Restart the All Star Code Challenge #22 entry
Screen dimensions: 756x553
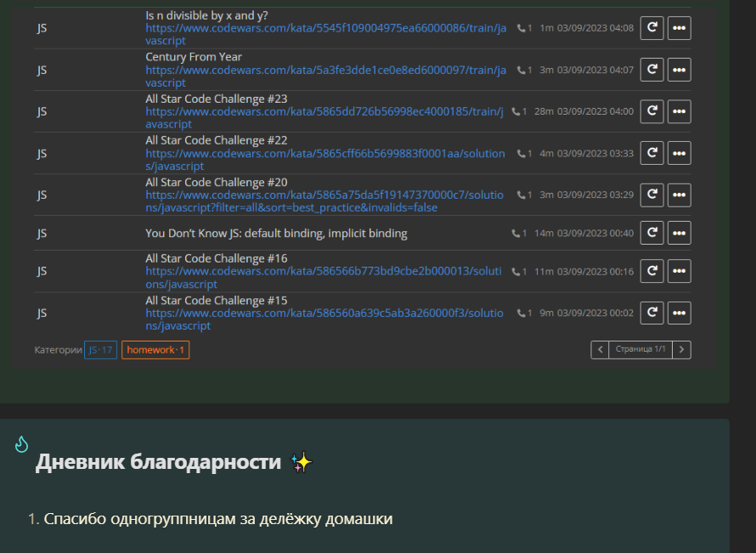[651, 153]
